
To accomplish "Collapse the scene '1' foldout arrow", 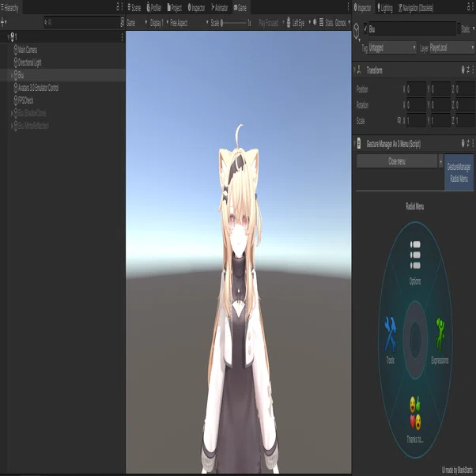I will 9,37.
